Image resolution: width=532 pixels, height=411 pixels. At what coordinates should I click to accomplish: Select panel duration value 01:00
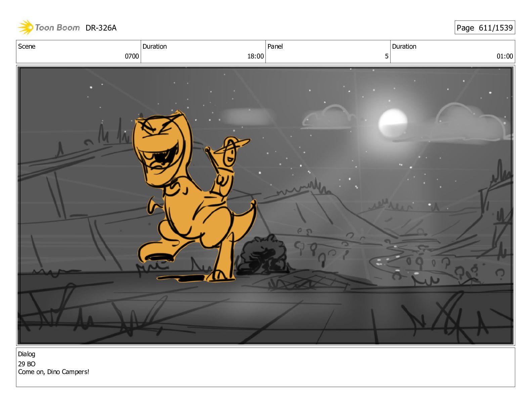coord(505,56)
